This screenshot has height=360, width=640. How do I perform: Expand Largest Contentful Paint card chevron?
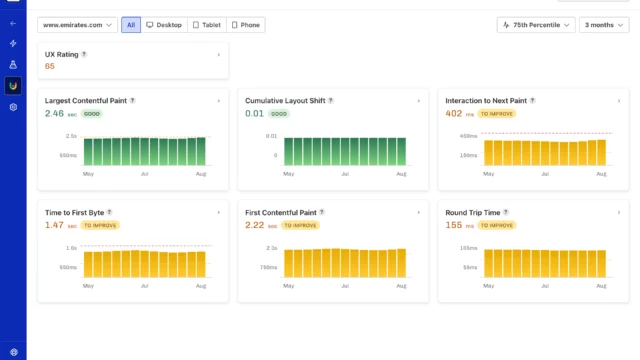click(x=219, y=101)
